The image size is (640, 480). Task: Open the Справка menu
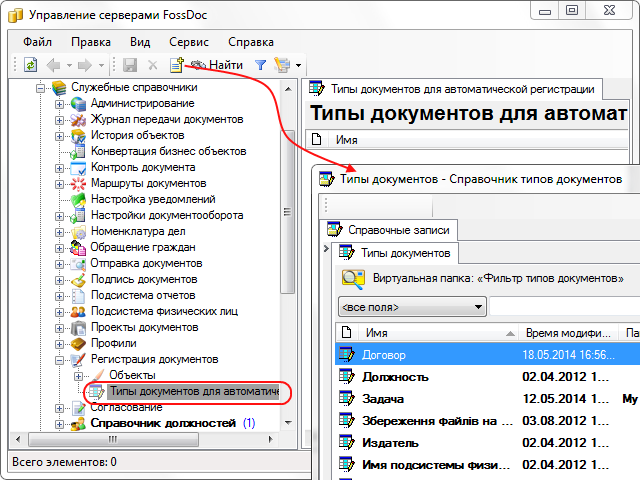coord(251,42)
